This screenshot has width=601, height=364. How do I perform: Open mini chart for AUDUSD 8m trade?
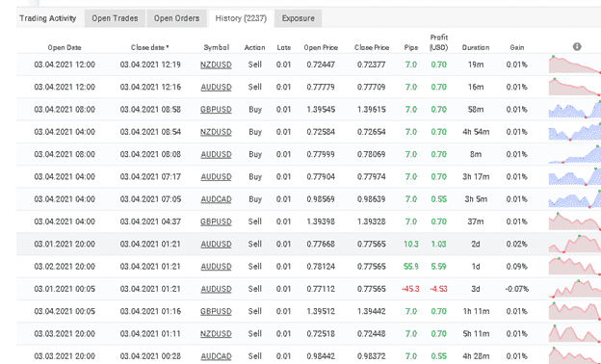pos(575,154)
